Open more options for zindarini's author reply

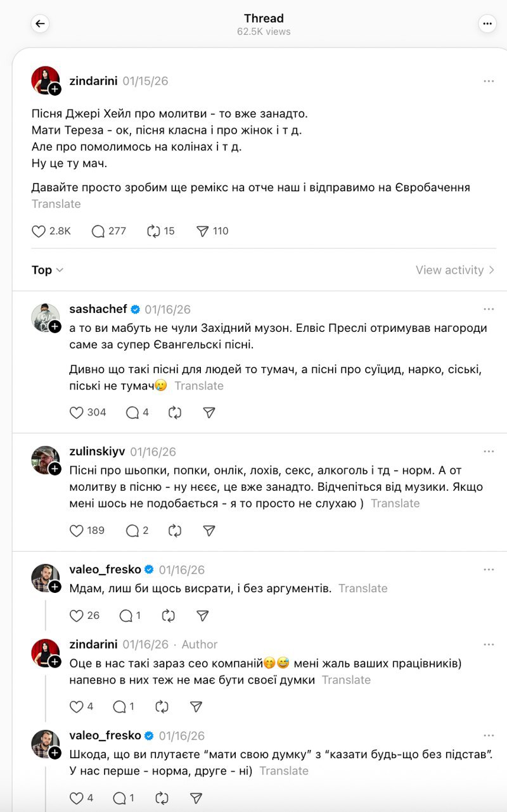pos(489,644)
